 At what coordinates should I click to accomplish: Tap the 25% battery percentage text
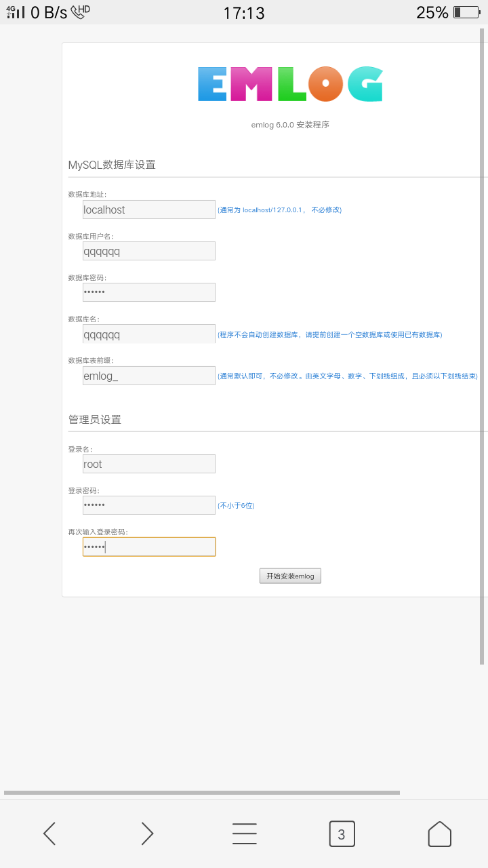tap(432, 13)
